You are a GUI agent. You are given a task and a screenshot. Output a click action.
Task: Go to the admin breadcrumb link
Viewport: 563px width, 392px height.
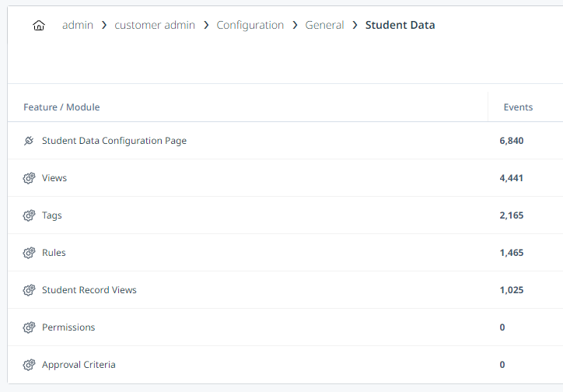[x=78, y=25]
